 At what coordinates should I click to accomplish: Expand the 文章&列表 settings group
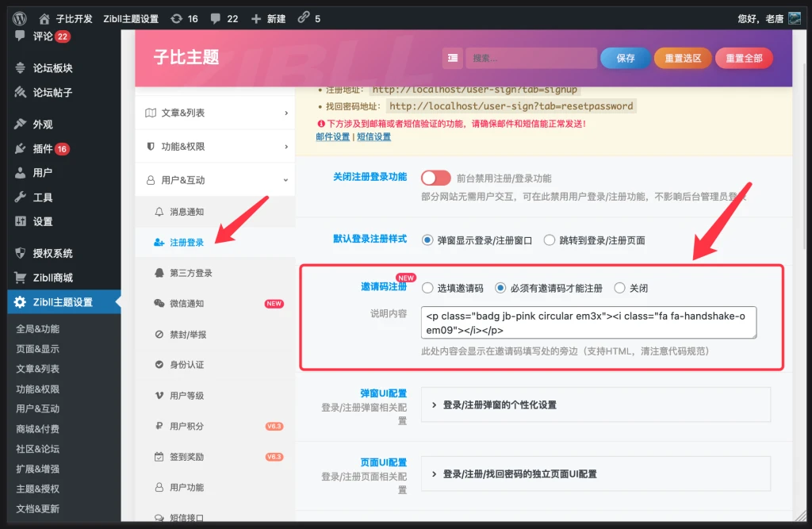pos(216,113)
